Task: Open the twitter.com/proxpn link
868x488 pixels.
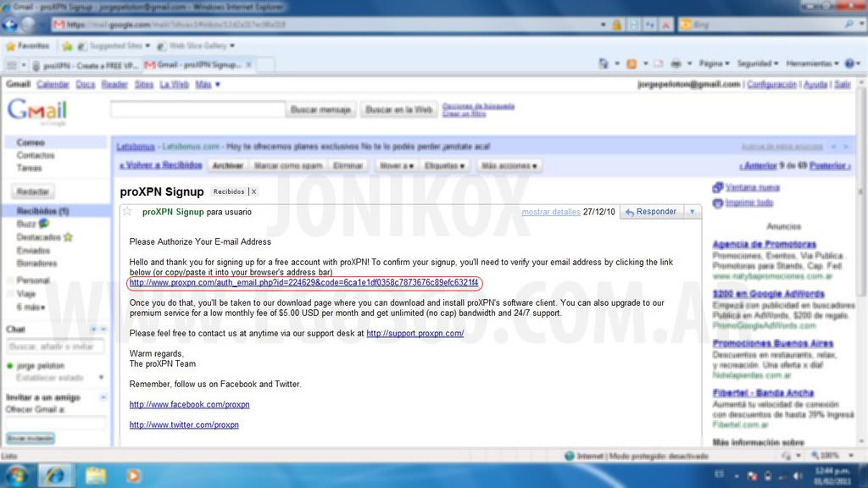Action: pyautogui.click(x=184, y=425)
